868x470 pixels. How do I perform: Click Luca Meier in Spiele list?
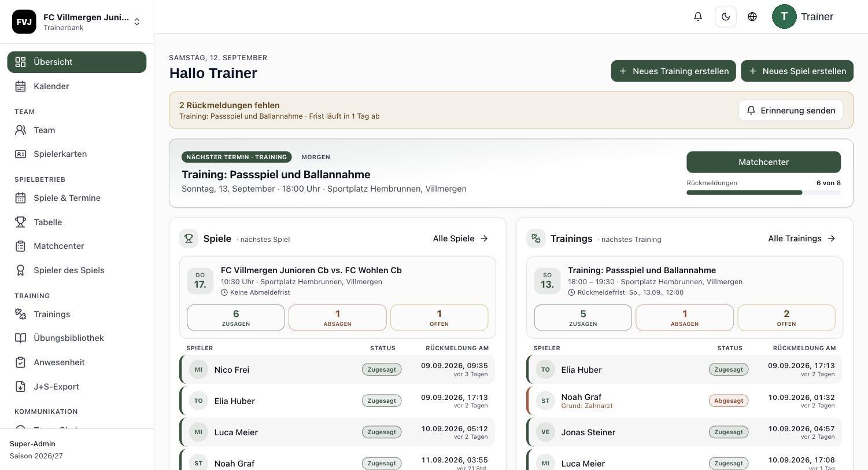tap(338, 432)
